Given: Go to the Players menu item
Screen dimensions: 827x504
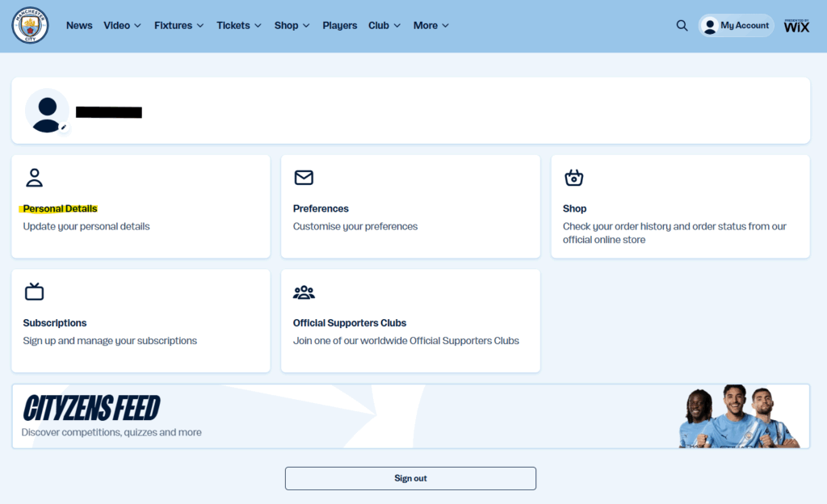Looking at the screenshot, I should tap(339, 25).
